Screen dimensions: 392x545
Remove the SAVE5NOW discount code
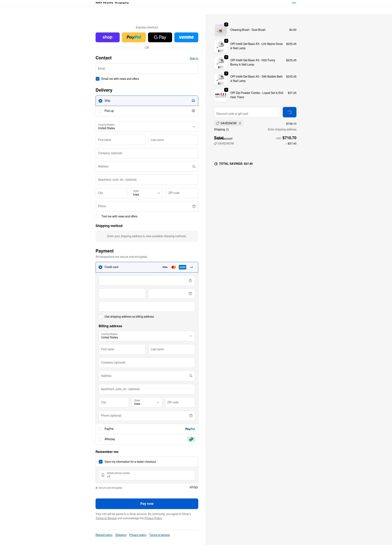pos(240,123)
